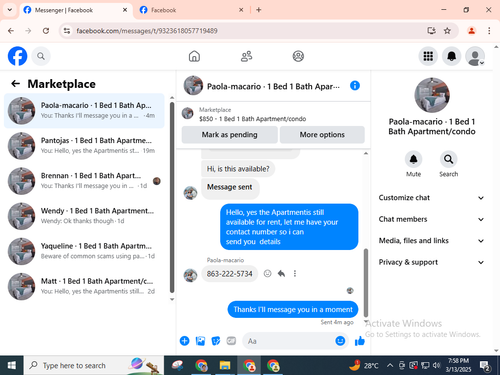
Task: Close the Messenger | Facebook tab
Action: click(x=125, y=10)
